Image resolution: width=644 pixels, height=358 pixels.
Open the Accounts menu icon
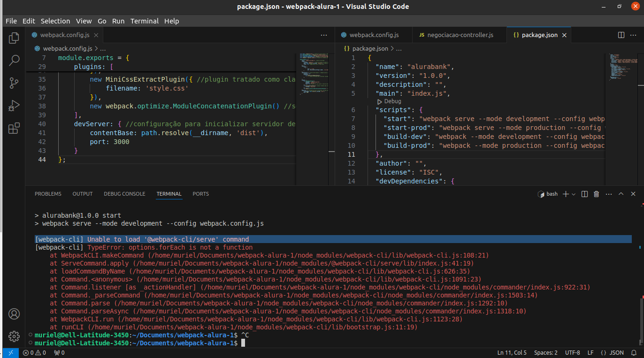(x=14, y=314)
